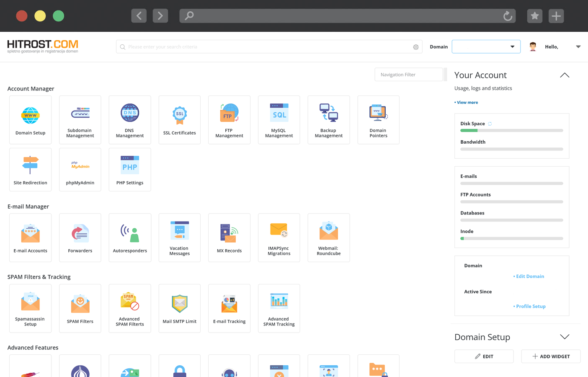Open MX Records
The width and height of the screenshot is (588, 377).
[x=229, y=238]
